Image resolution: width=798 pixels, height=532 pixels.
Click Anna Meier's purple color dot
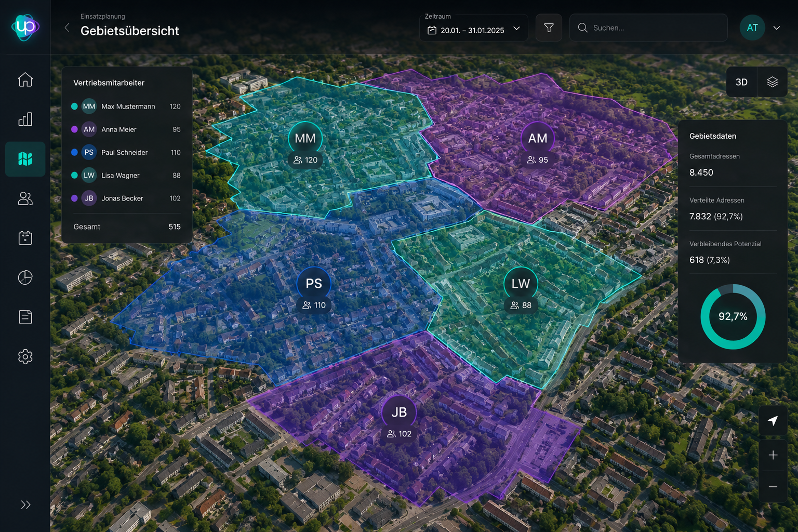click(x=74, y=129)
